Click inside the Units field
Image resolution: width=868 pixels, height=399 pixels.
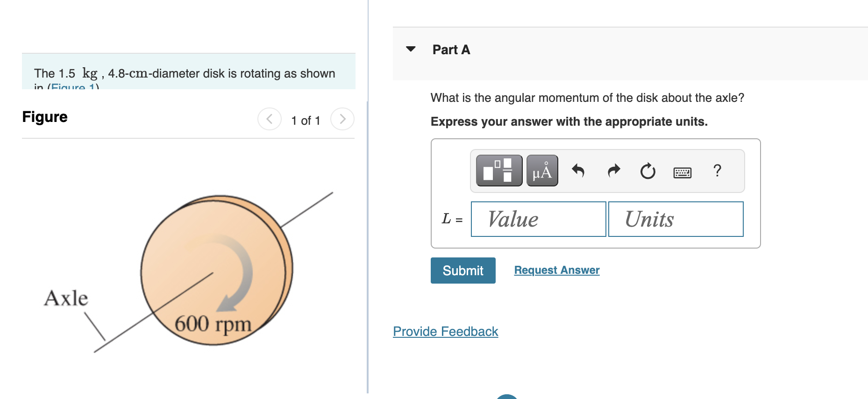[675, 219]
